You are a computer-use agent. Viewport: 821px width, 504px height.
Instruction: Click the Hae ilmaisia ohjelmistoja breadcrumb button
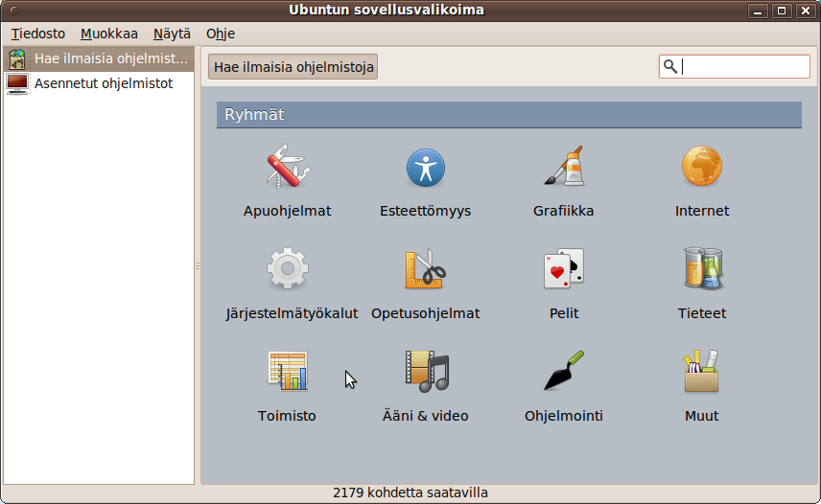tap(293, 67)
